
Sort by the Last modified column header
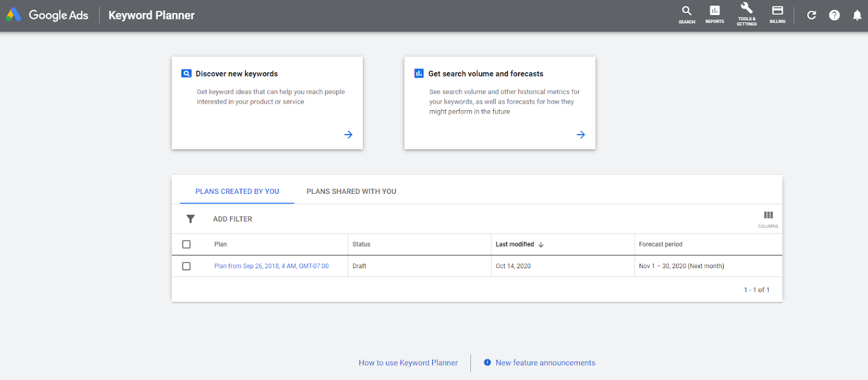[515, 244]
